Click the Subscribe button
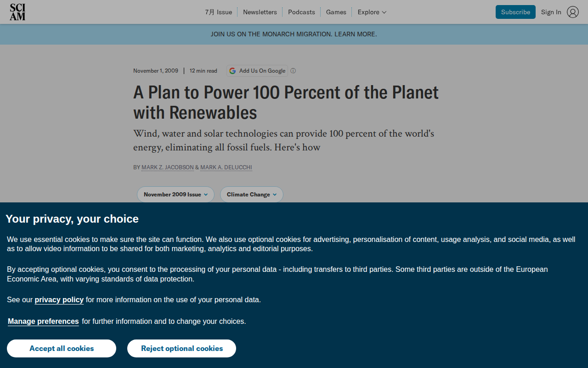588x368 pixels. click(515, 12)
